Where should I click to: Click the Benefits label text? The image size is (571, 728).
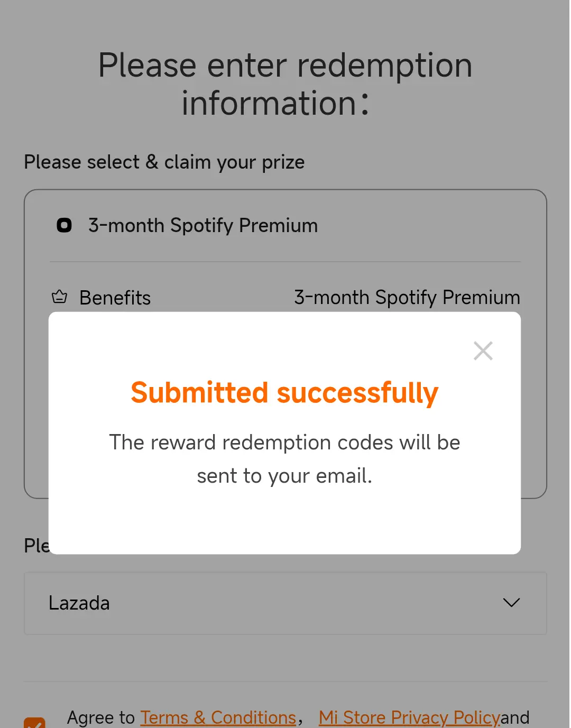click(x=115, y=298)
